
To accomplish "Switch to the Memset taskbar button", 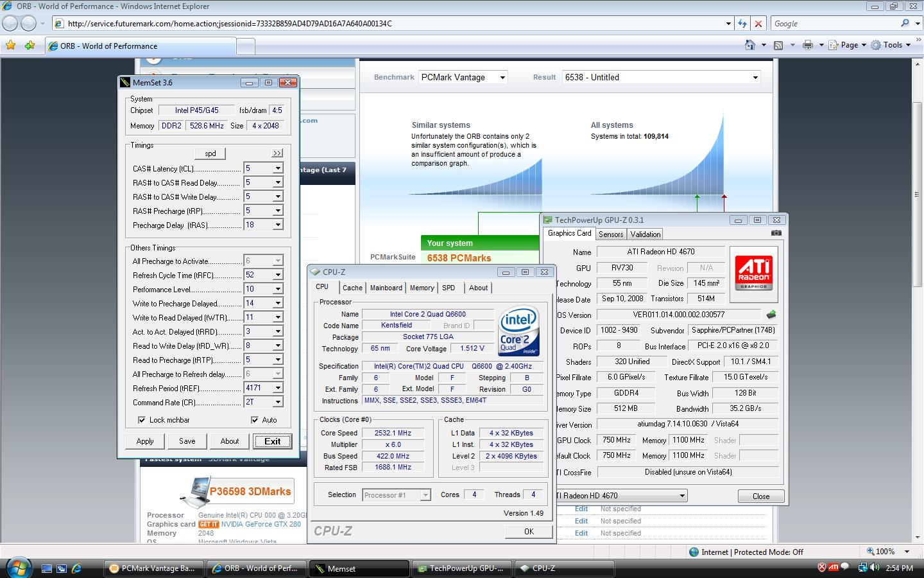I will (x=359, y=568).
